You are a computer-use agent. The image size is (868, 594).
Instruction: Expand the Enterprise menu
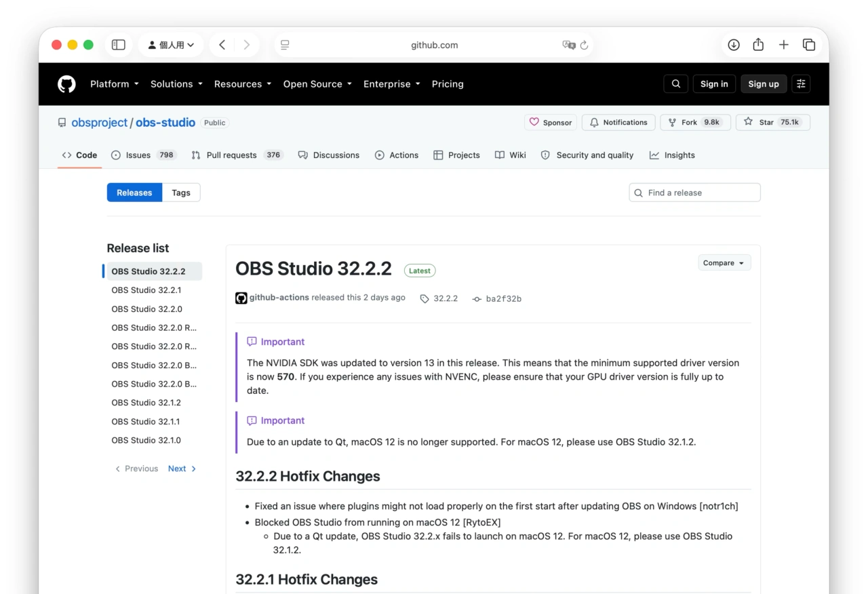[391, 84]
